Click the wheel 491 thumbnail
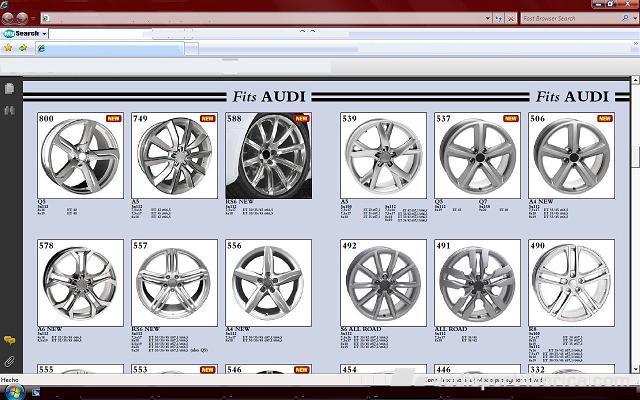This screenshot has height=400, width=640. click(x=477, y=283)
